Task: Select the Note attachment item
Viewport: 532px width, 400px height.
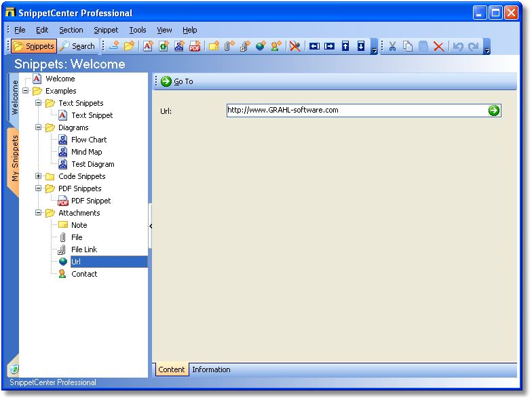Action: [x=79, y=225]
